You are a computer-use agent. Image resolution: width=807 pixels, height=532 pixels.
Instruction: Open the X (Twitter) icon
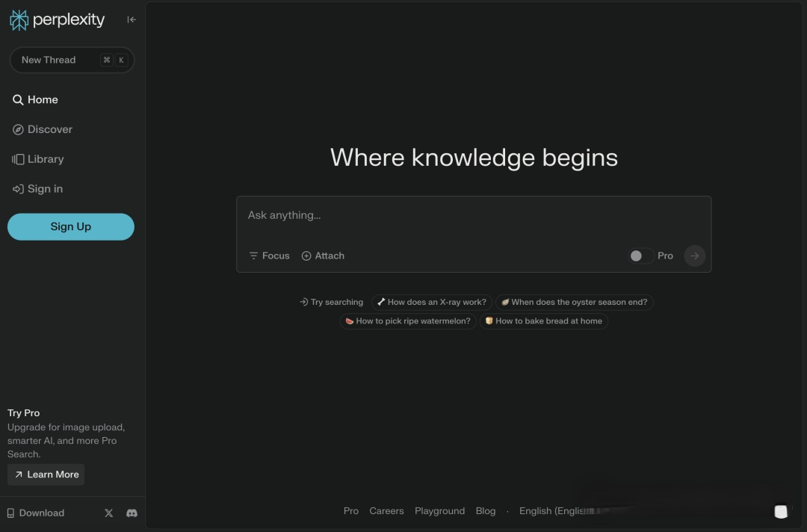coord(108,513)
